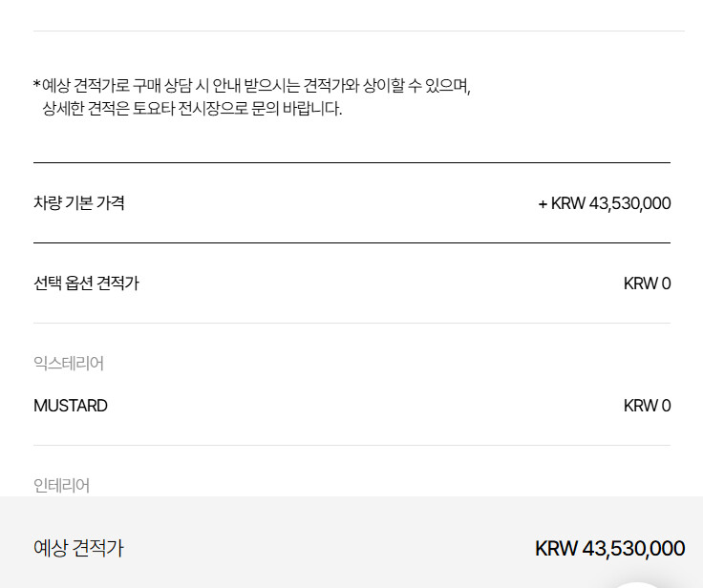Click the divider line above 차량 기본 가격

pyautogui.click(x=351, y=162)
